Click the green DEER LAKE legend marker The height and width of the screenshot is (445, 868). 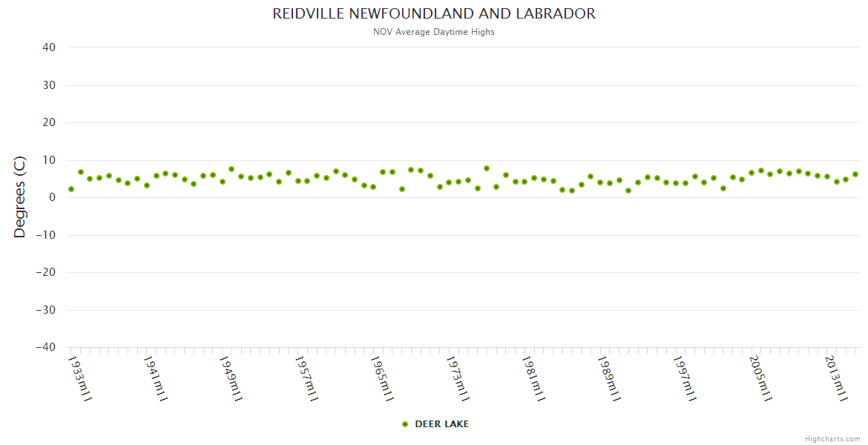(405, 424)
